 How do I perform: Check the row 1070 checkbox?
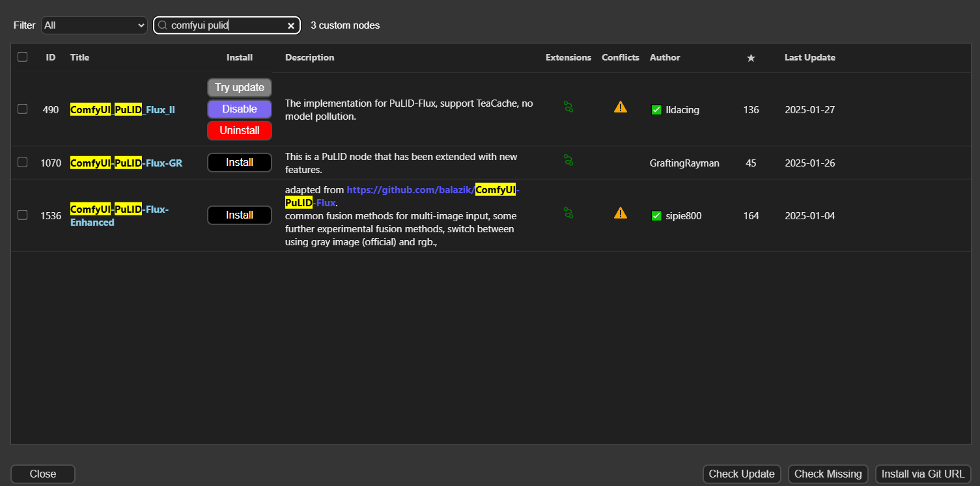(23, 163)
